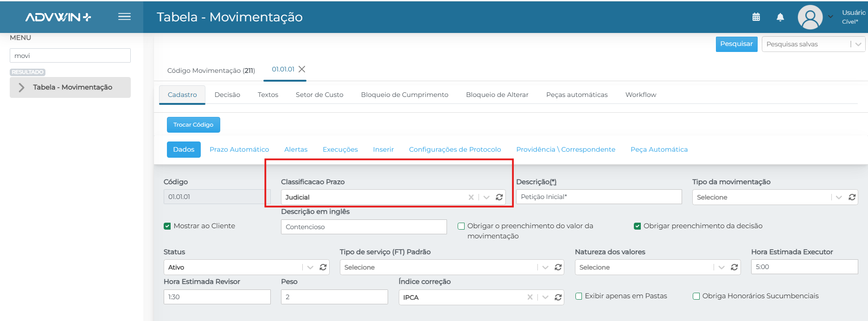The height and width of the screenshot is (321, 868).
Task: Refresh Tipo de serviço (FT) Padrão list
Action: (x=558, y=267)
